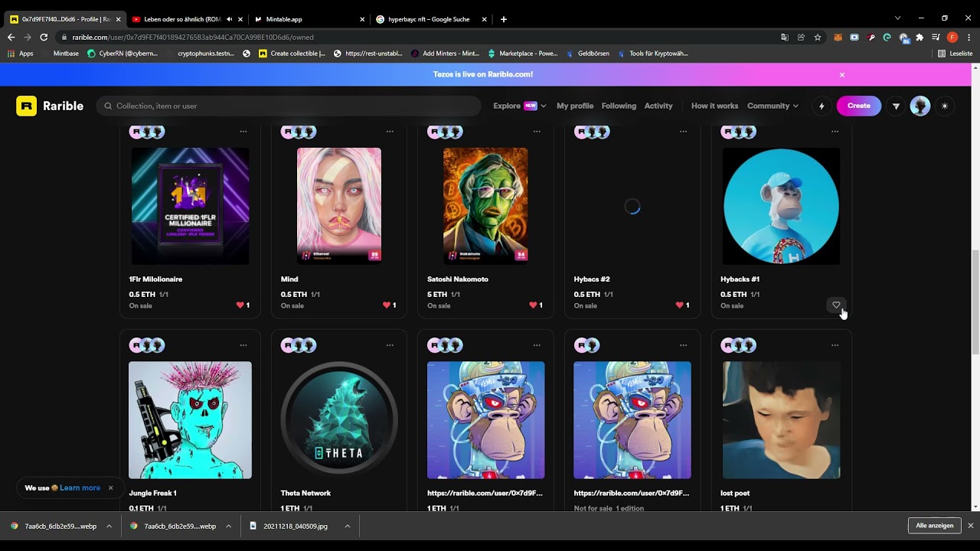Click the Create button
This screenshot has width=980, height=551.
click(858, 106)
